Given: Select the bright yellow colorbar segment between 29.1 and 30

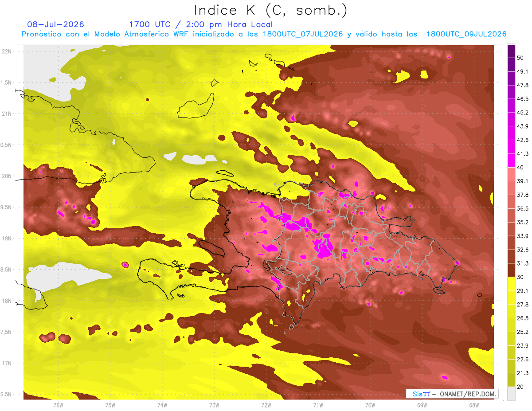Looking at the screenshot, I should tap(511, 284).
